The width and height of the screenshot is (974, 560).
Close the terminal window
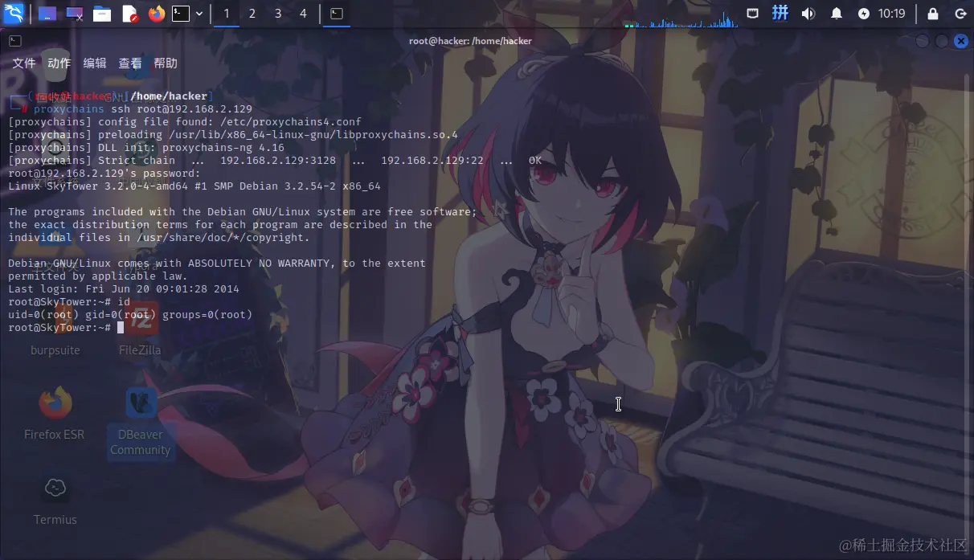click(961, 41)
